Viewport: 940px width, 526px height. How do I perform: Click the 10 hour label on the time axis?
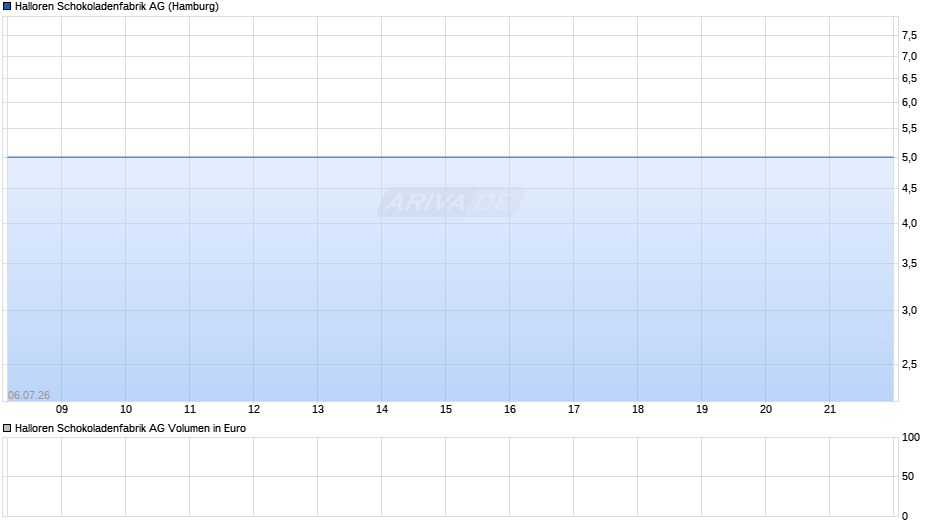pyautogui.click(x=126, y=409)
